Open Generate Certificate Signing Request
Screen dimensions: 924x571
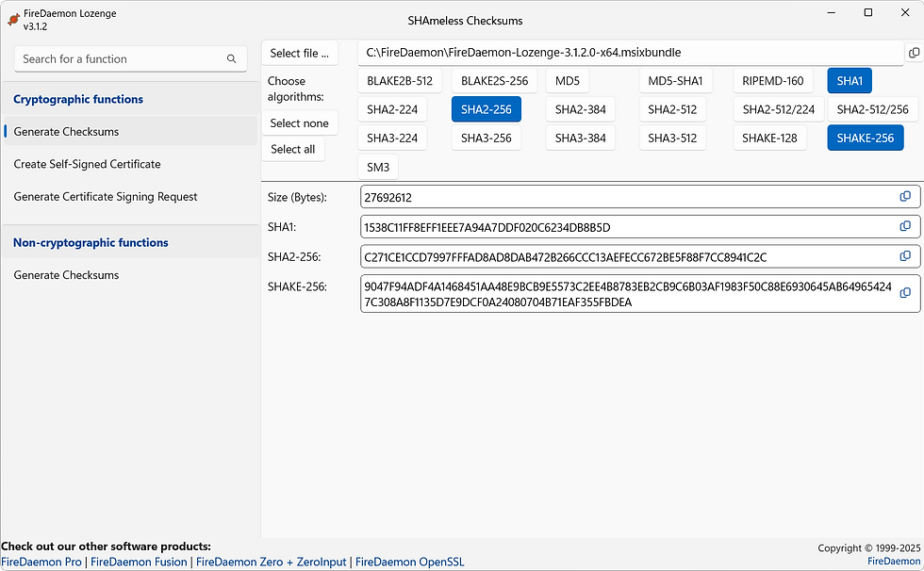pos(130,197)
